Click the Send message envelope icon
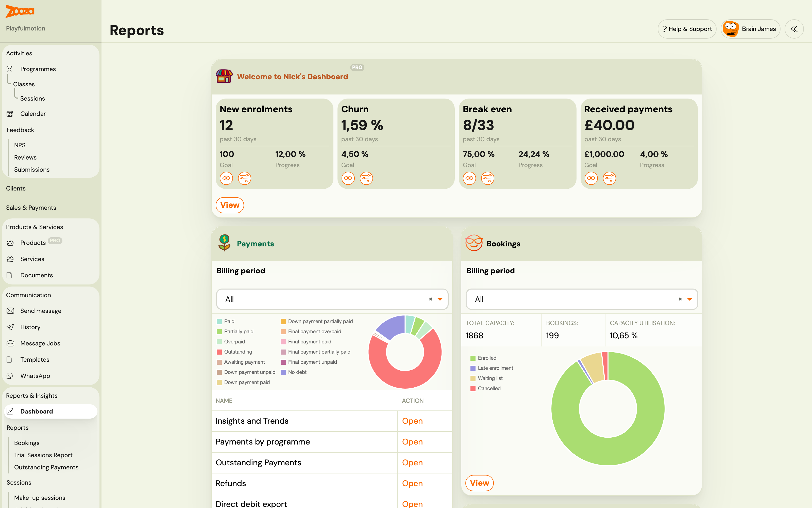Screen dimensions: 812x508 10,311
